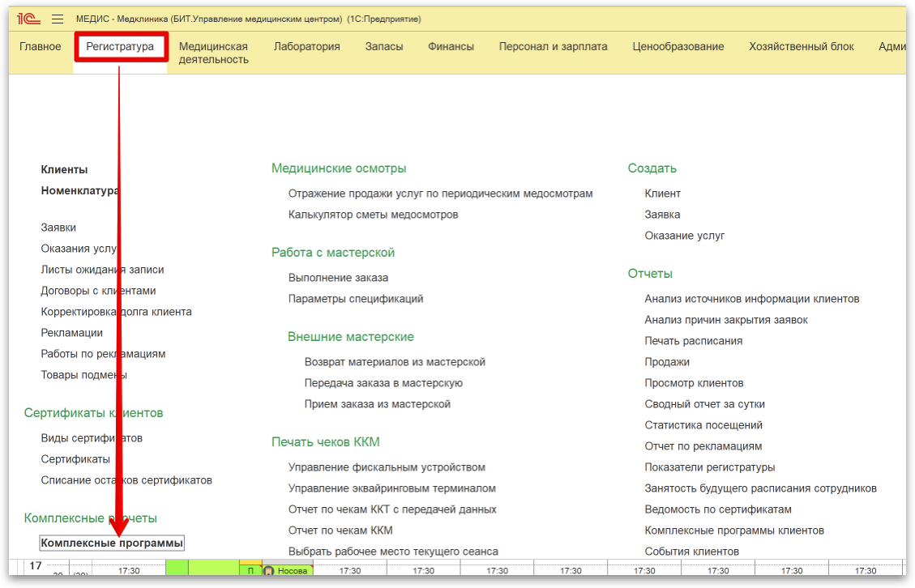
Task: Open Медицинская деятельность section
Action: tap(214, 53)
